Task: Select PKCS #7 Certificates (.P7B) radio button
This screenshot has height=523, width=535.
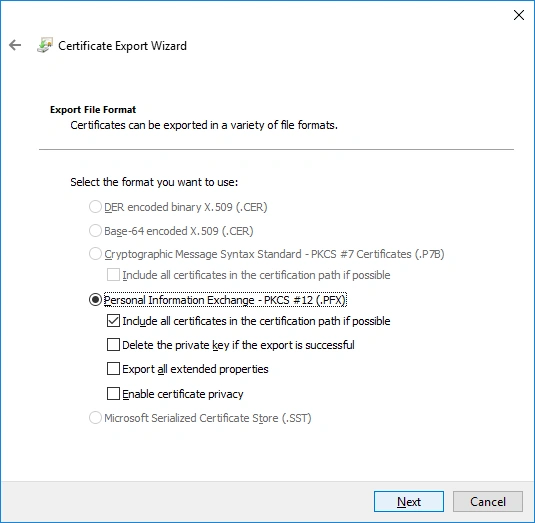Action: (95, 254)
